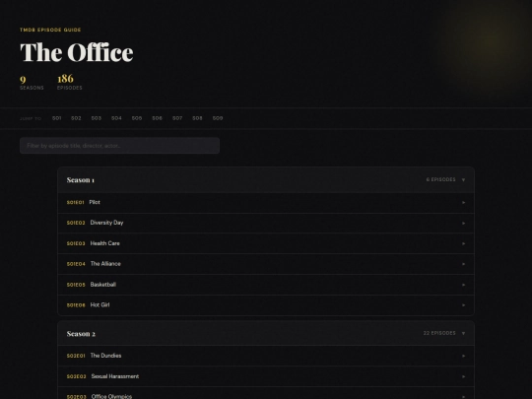This screenshot has height=399, width=532.
Task: Click the Season 1 header title
Action: [x=81, y=180]
